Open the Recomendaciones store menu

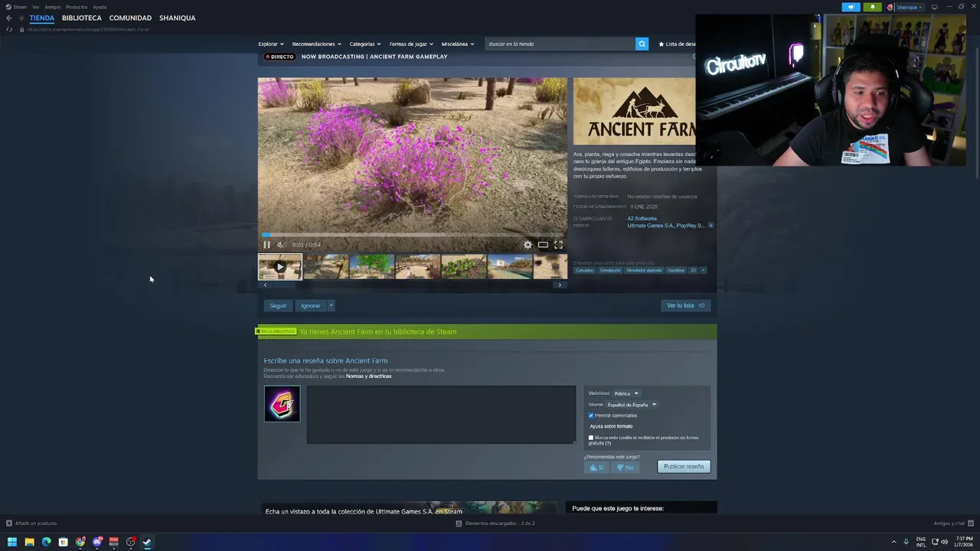pos(316,44)
